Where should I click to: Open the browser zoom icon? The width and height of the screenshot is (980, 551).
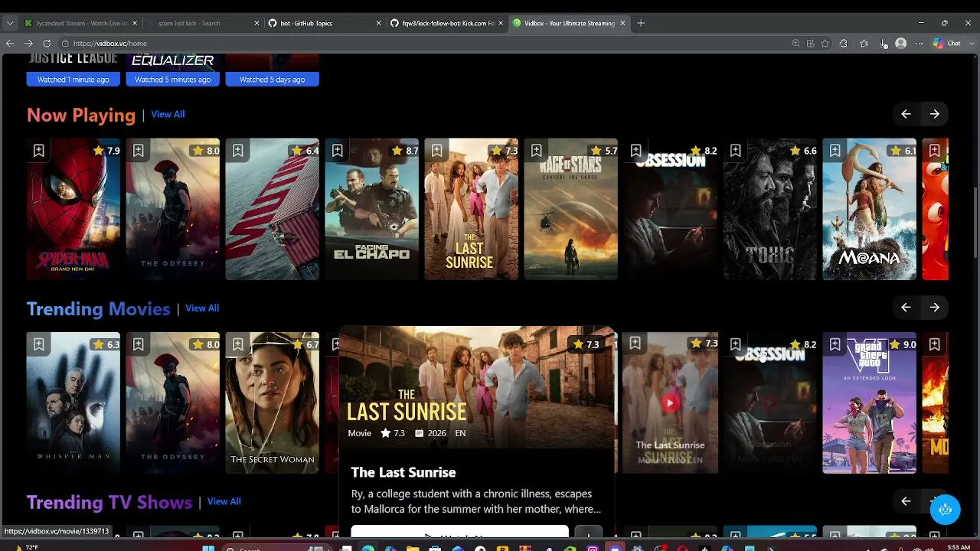[795, 44]
